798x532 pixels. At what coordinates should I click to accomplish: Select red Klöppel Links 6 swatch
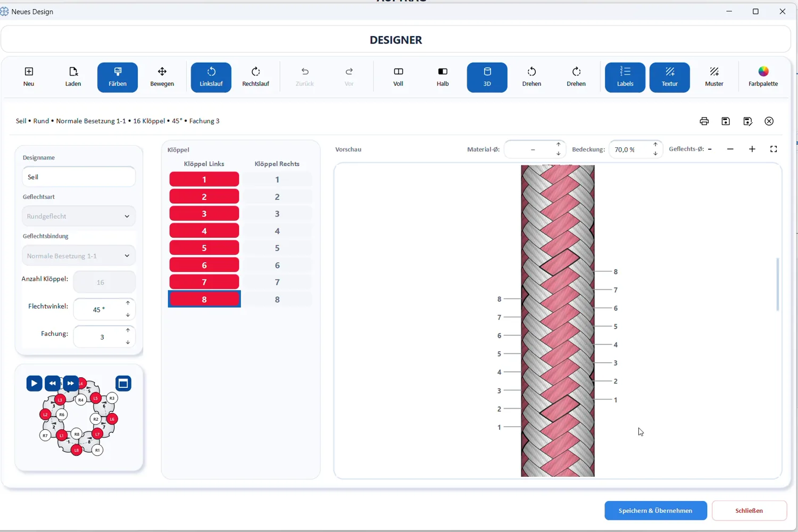point(204,265)
